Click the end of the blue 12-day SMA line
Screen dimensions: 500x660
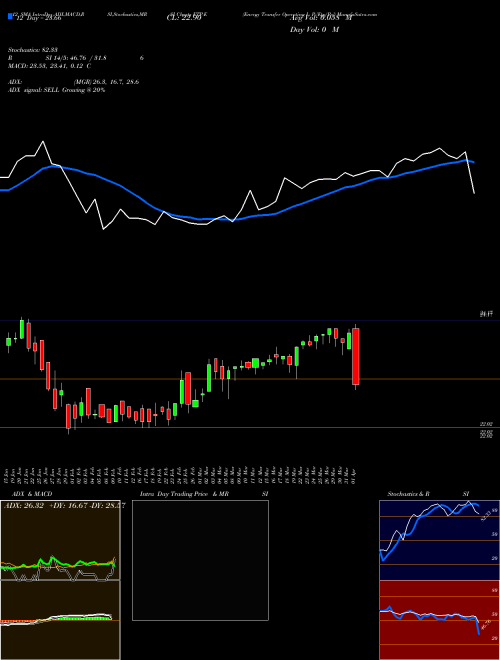tap(473, 162)
